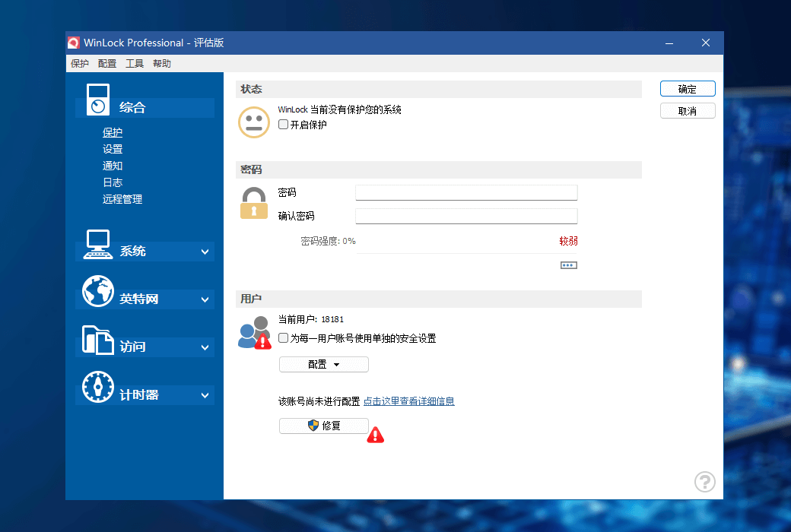Open the 配置 dropdown button
The image size is (791, 532).
[x=324, y=364]
